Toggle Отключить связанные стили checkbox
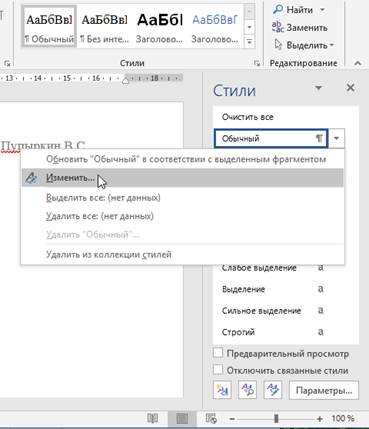This screenshot has width=369, height=429. [x=218, y=370]
